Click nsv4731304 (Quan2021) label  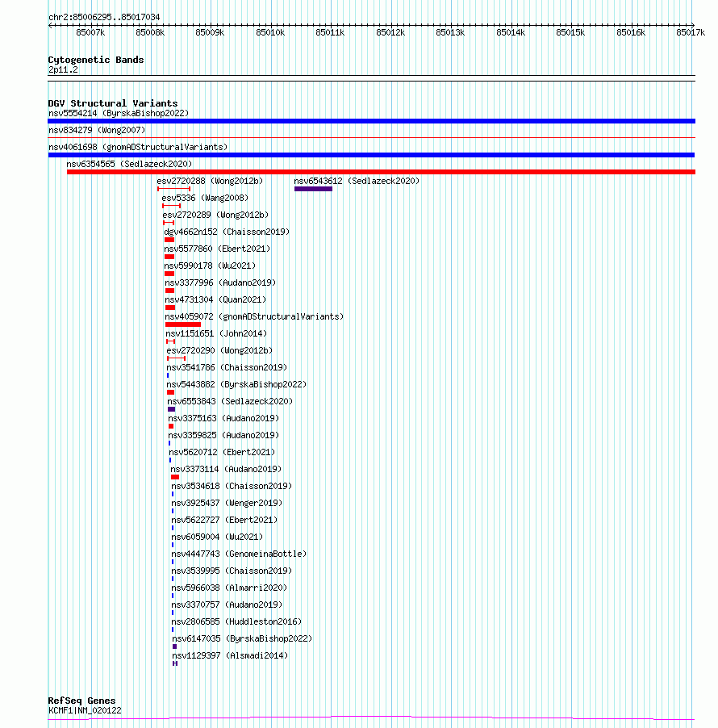point(215,300)
